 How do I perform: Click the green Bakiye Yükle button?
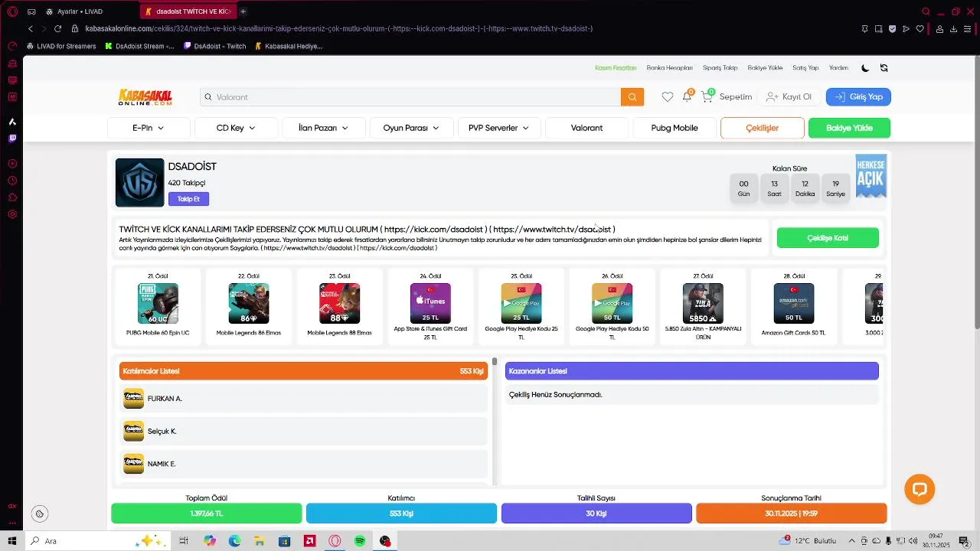coord(849,128)
